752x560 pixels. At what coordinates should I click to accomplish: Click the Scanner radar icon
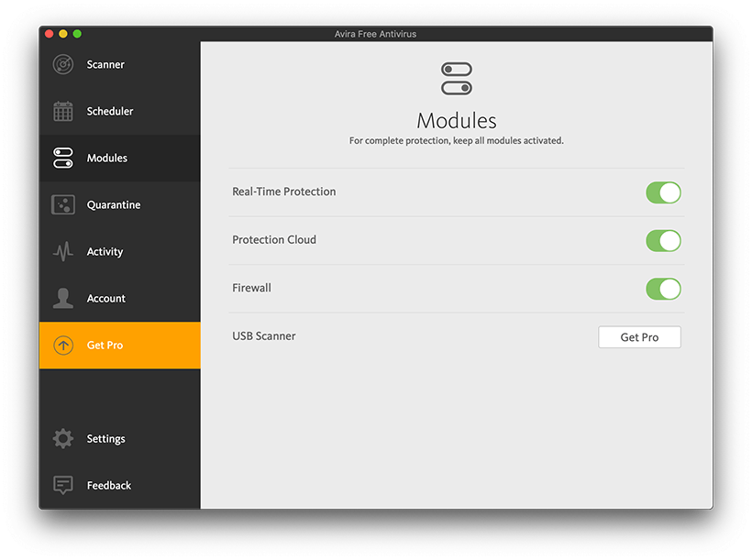[63, 64]
